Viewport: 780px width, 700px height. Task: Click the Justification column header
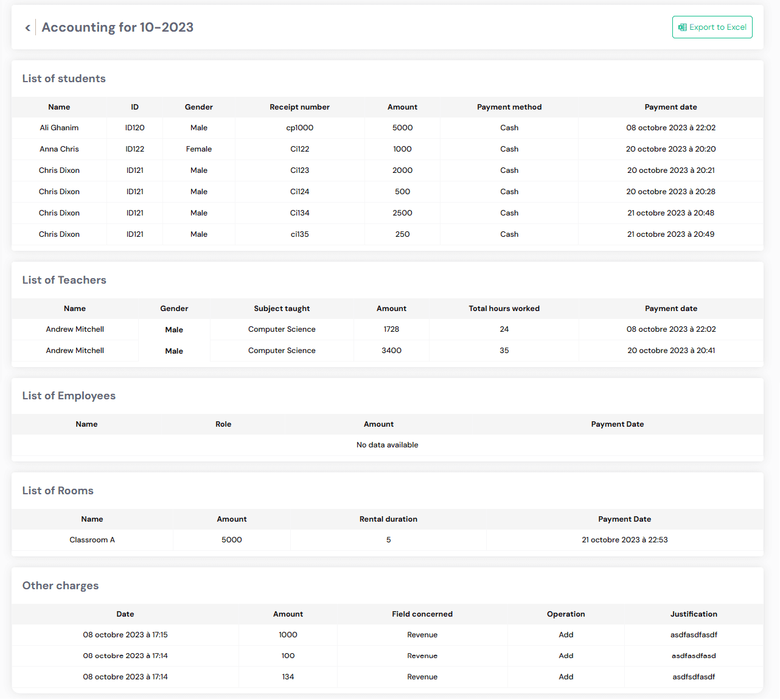(694, 614)
